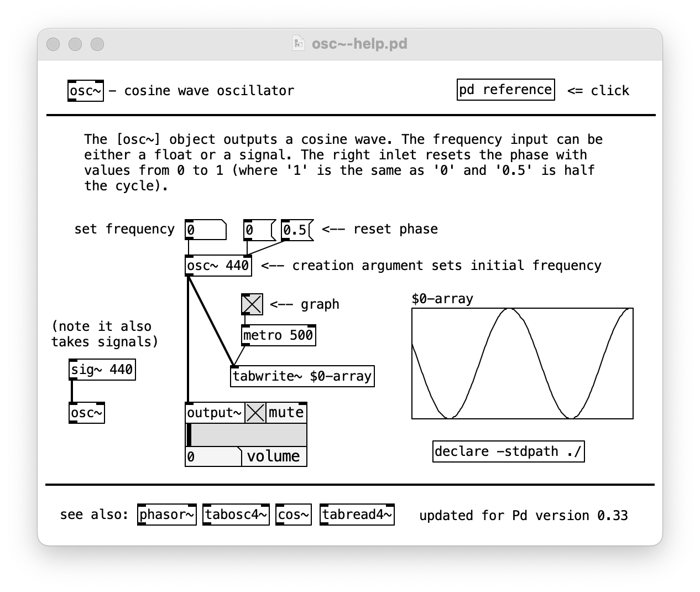Click the volume label text
Screen dimensions: 700x592
point(273,456)
